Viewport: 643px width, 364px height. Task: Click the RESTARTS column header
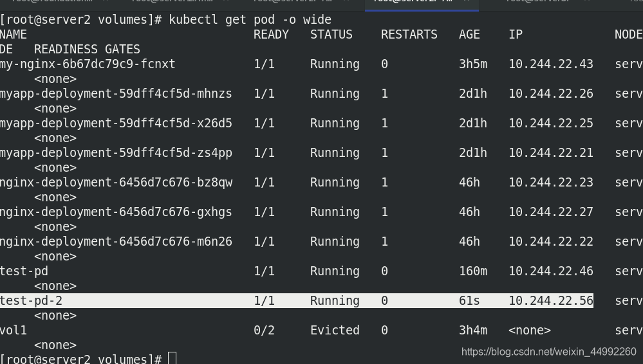(x=409, y=35)
